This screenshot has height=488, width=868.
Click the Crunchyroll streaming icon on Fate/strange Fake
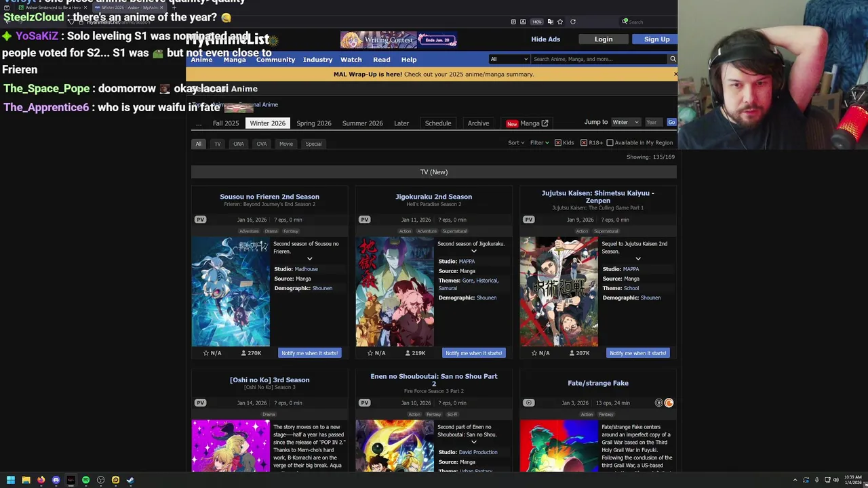click(669, 403)
